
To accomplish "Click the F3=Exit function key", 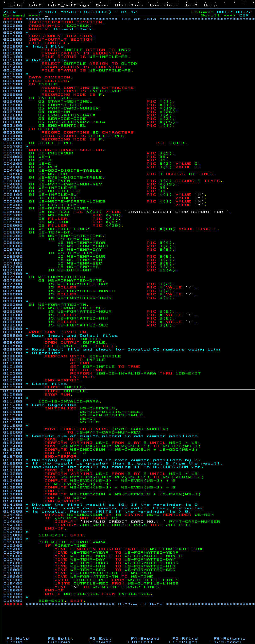I will (x=100, y=639).
